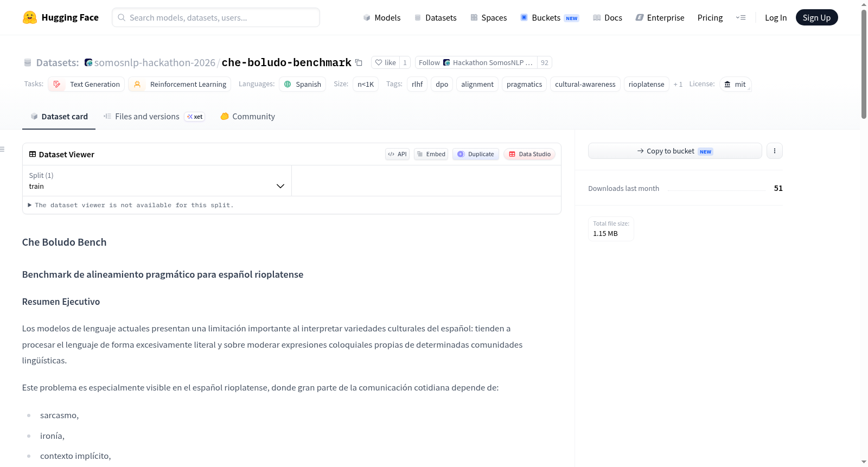Switch to Community tab
The width and height of the screenshot is (868, 467).
(247, 116)
